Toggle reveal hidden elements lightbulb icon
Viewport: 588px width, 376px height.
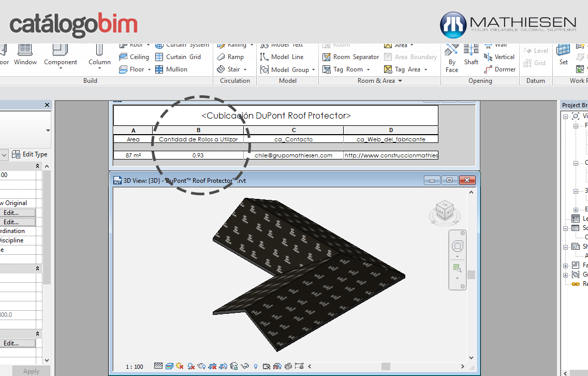[x=256, y=367]
